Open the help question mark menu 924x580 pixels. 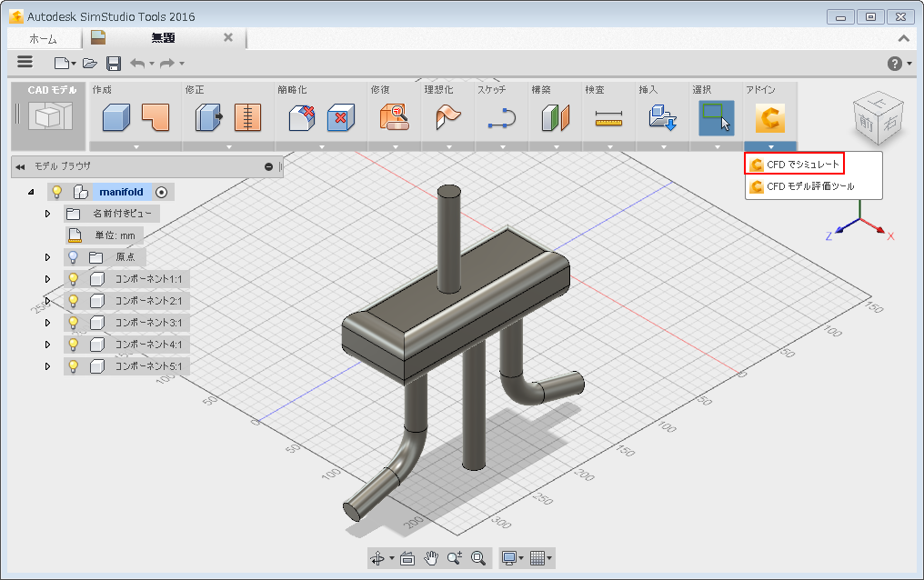895,63
